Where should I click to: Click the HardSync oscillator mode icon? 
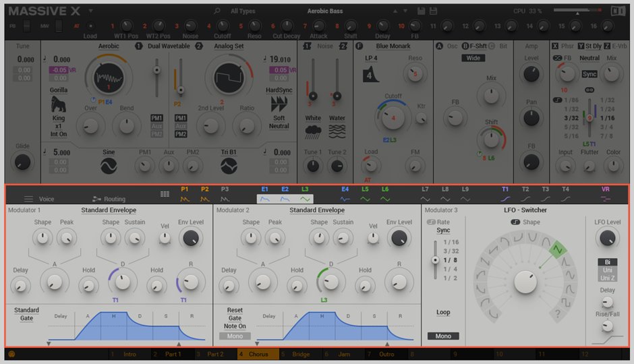(x=279, y=104)
